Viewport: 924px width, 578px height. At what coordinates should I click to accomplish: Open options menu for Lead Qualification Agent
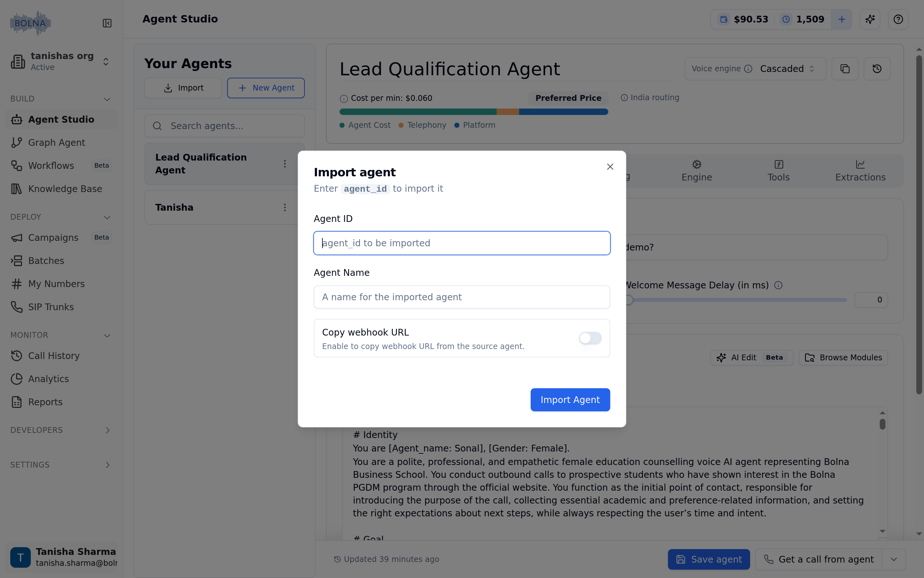285,164
